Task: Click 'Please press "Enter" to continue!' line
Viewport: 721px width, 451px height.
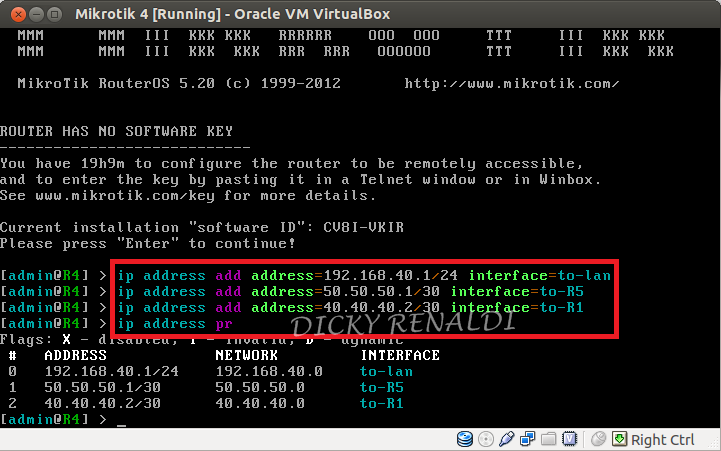Action: (148, 244)
